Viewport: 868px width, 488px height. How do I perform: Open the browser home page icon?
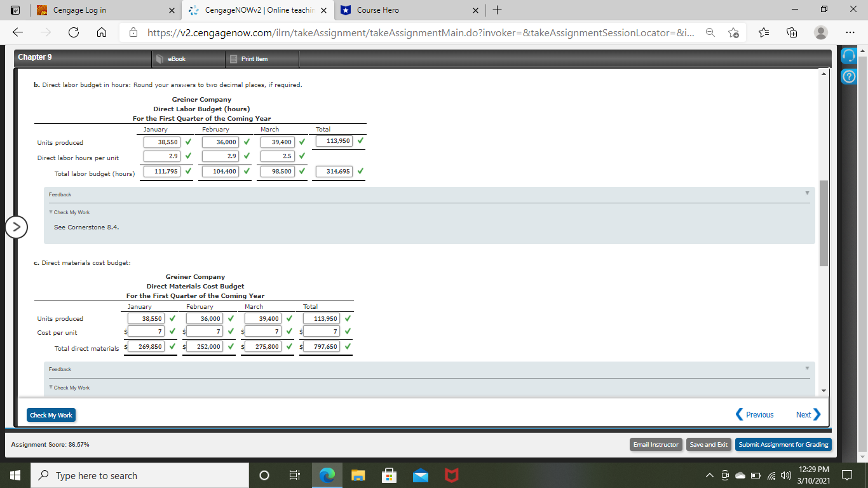100,32
